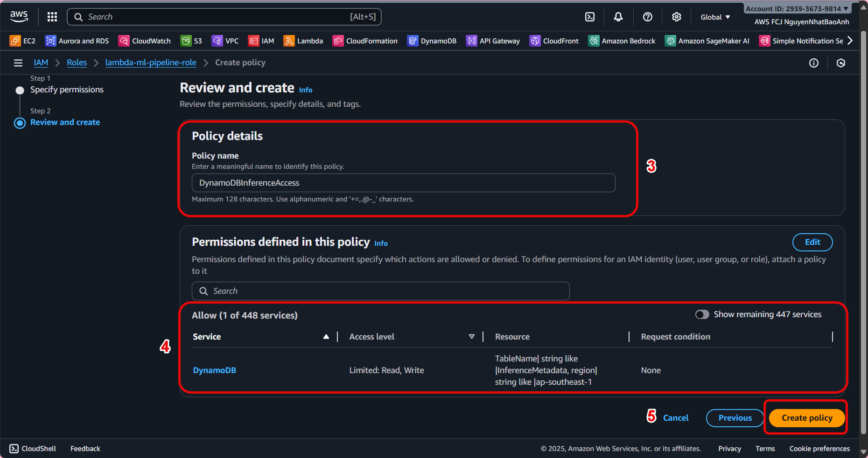Open the notifications bell

[618, 17]
